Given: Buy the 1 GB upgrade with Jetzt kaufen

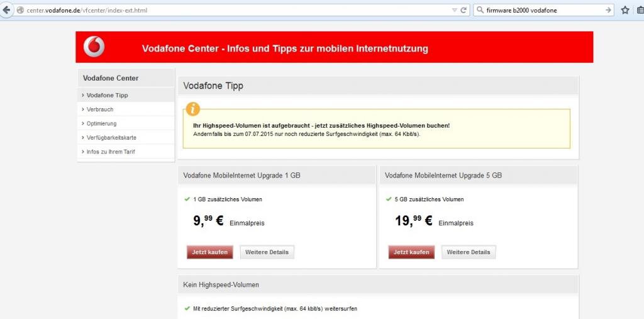Looking at the screenshot, I should click(210, 252).
